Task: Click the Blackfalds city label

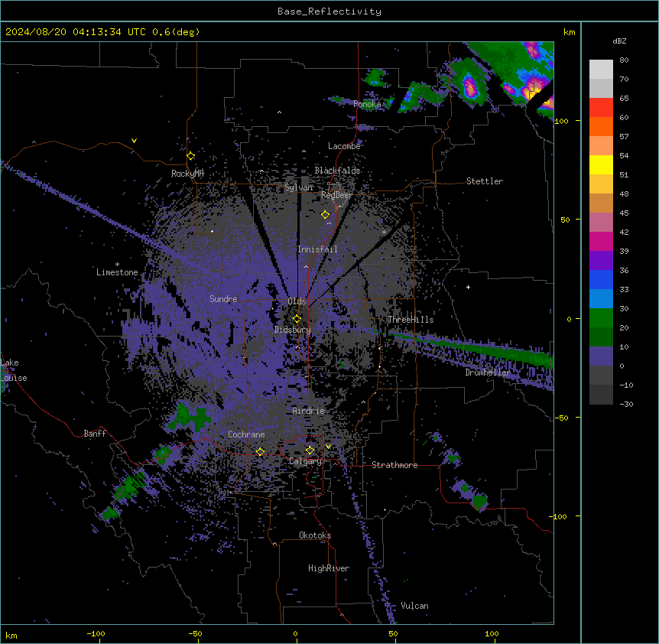Action: 337,171
